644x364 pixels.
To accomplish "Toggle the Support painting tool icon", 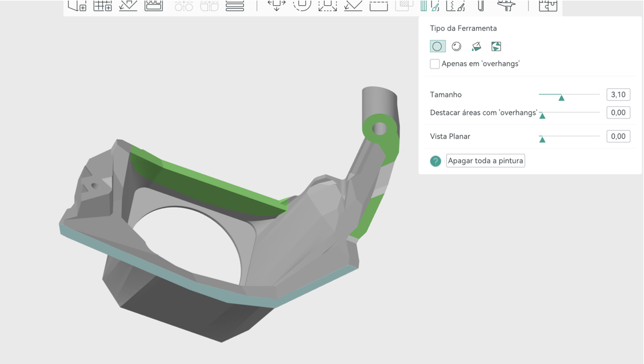I will tap(430, 6).
